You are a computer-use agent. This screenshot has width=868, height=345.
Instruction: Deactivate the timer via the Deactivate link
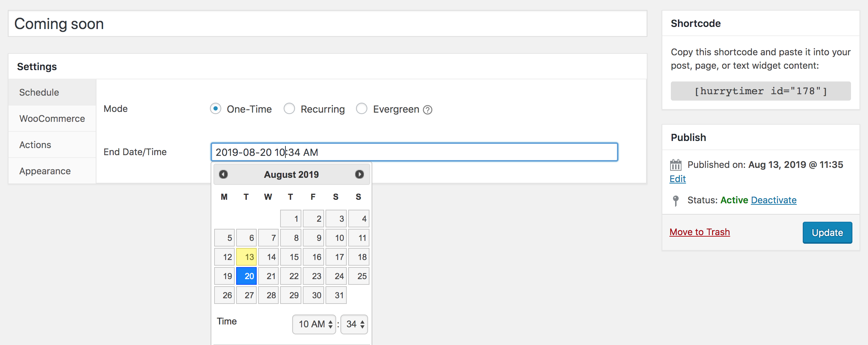click(774, 200)
